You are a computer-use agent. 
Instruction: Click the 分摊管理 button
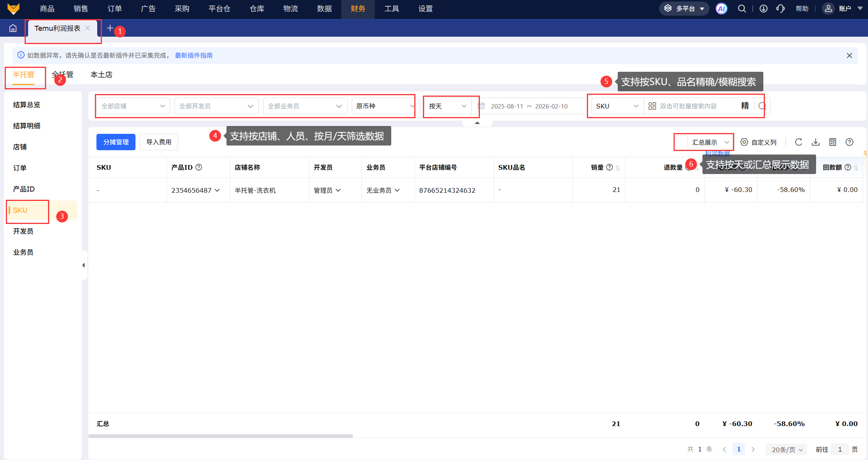(x=116, y=142)
